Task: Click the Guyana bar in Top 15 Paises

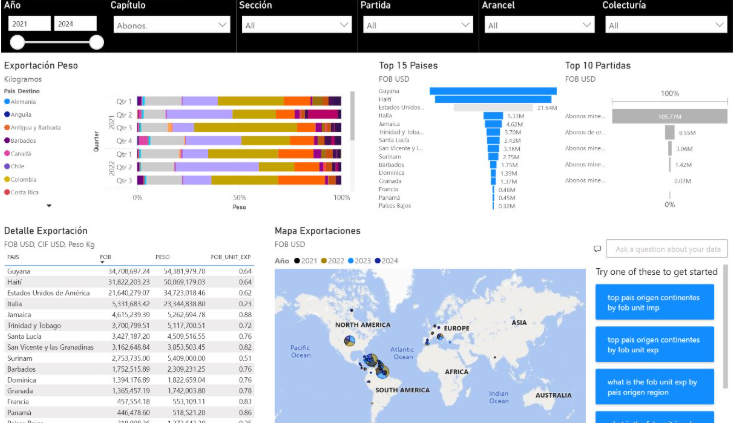Action: tap(493, 91)
